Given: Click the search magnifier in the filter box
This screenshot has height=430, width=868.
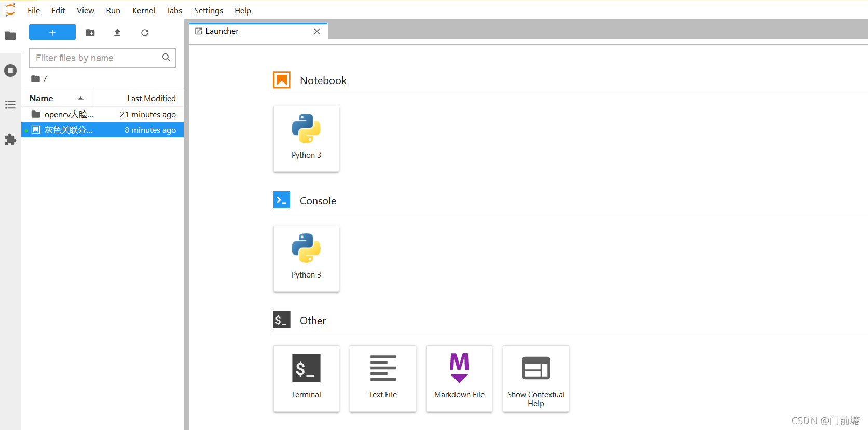Looking at the screenshot, I should point(167,58).
